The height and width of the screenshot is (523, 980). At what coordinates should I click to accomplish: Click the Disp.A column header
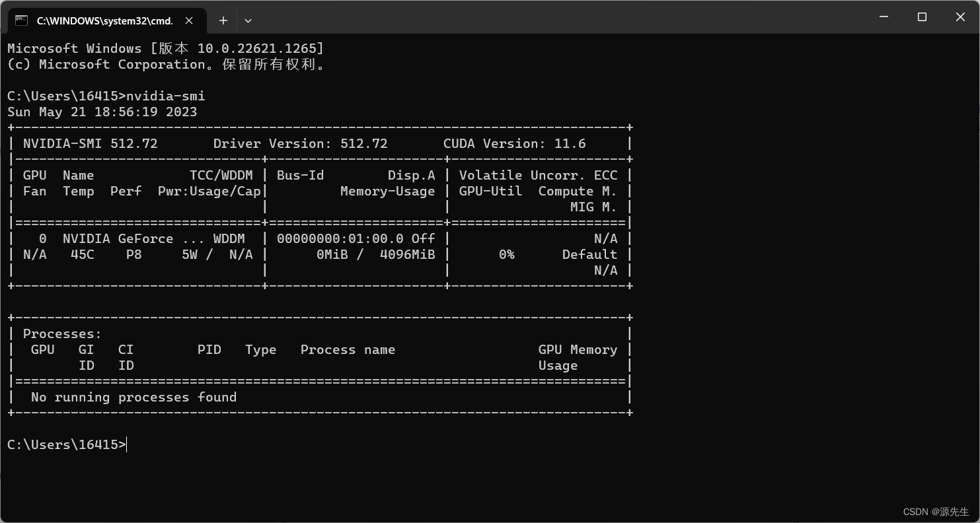click(x=412, y=175)
